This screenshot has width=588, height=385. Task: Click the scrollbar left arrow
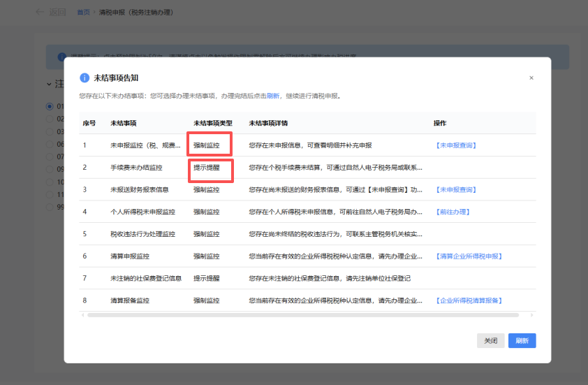pos(83,315)
